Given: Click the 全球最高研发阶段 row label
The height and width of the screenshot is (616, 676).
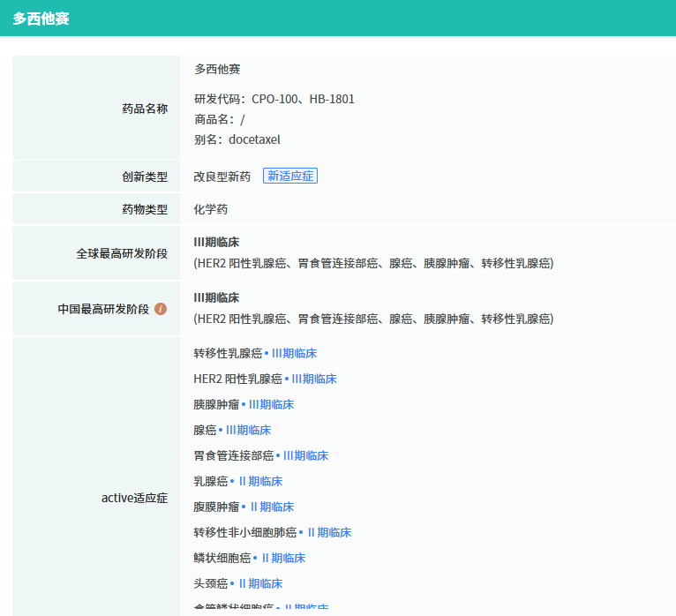Looking at the screenshot, I should pyautogui.click(x=122, y=253).
